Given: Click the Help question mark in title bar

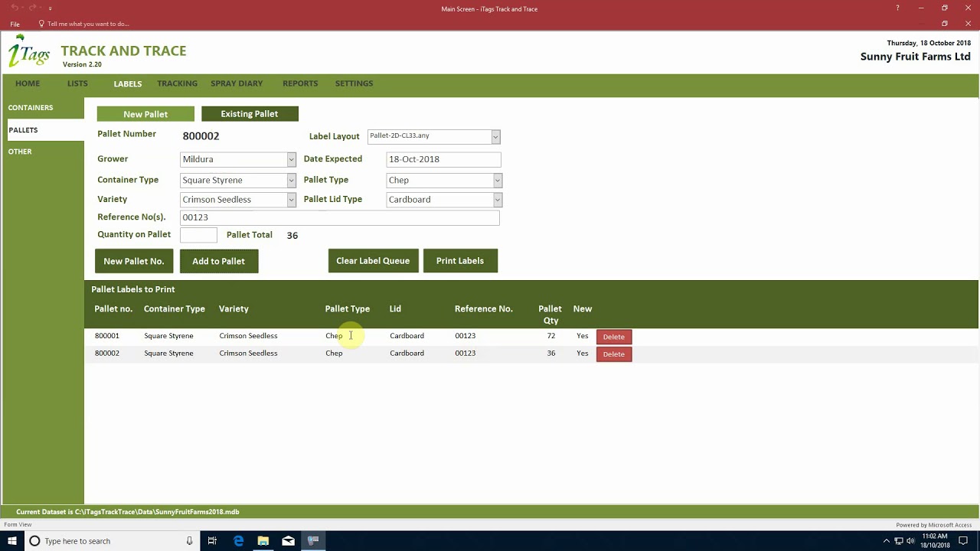Looking at the screenshot, I should click(x=897, y=8).
